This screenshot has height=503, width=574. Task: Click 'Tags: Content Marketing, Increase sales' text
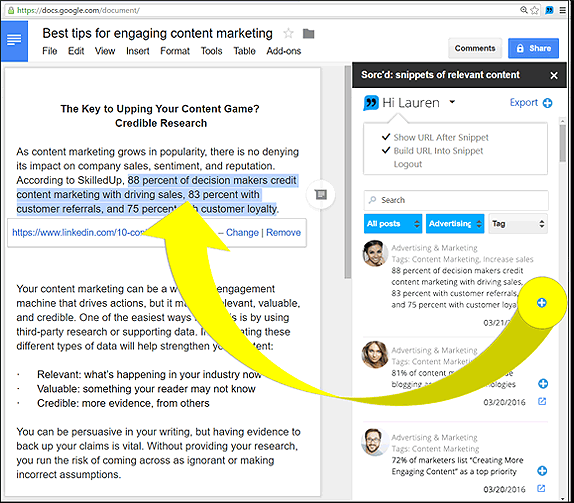coord(462,259)
